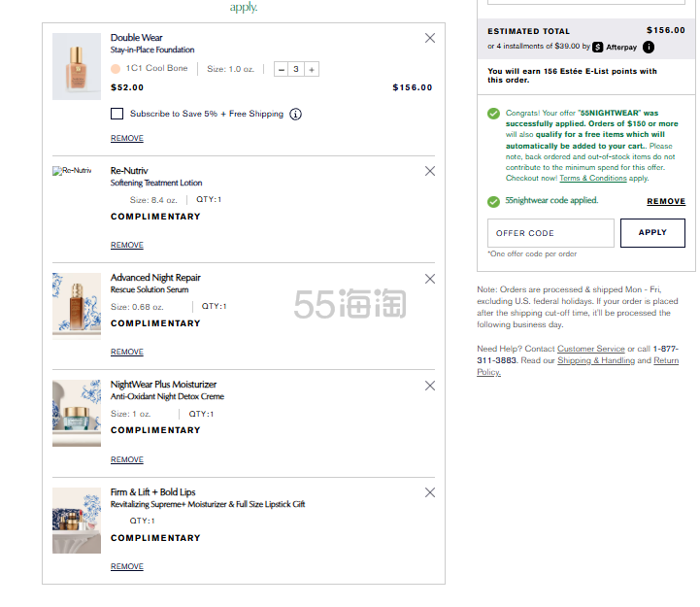This screenshot has width=700, height=607.
Task: Open Advanced Night Repair serum thumbnail
Action: click(77, 304)
